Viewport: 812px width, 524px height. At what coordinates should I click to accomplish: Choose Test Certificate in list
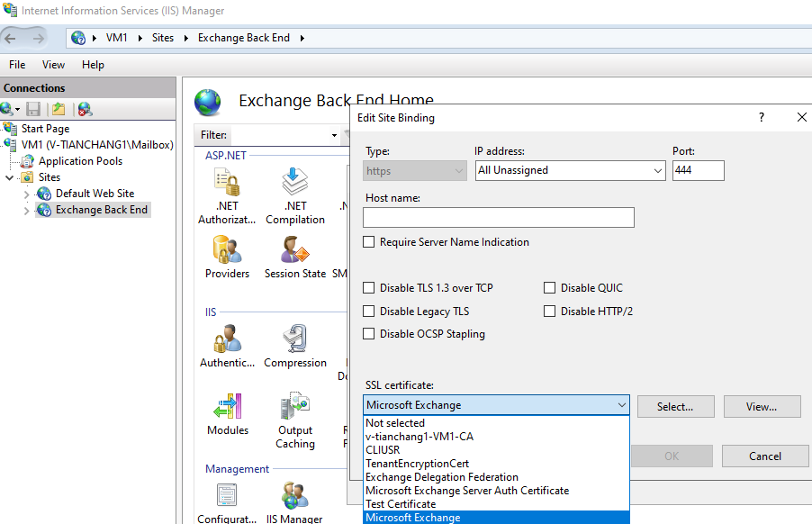tap(496, 504)
